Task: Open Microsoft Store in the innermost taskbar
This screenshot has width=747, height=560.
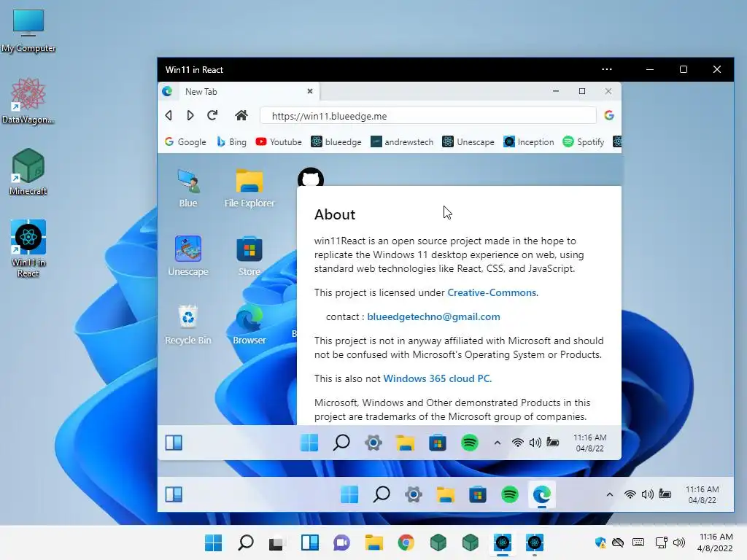Action: (x=438, y=443)
